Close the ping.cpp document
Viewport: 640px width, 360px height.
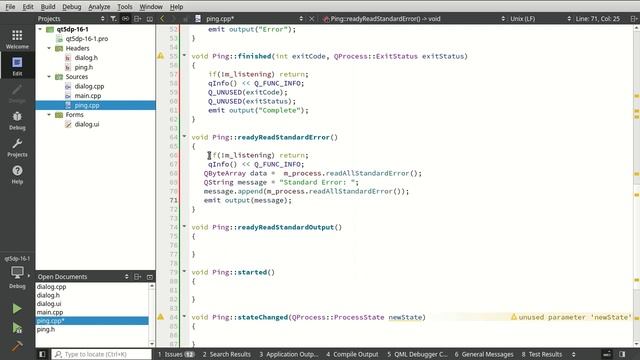tap(311, 18)
